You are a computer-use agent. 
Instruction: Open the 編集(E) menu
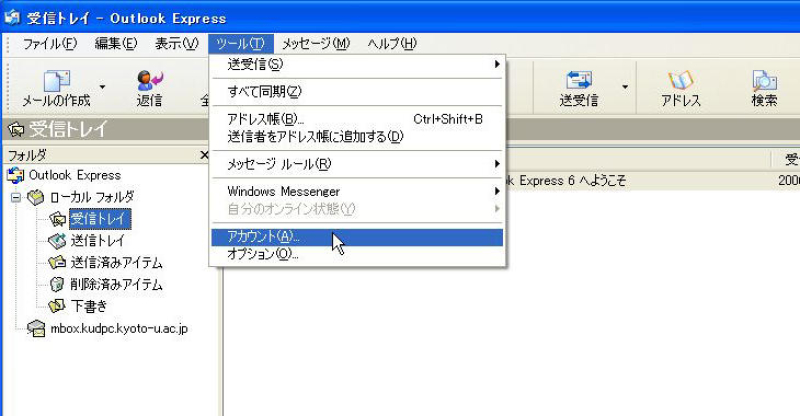click(x=116, y=44)
